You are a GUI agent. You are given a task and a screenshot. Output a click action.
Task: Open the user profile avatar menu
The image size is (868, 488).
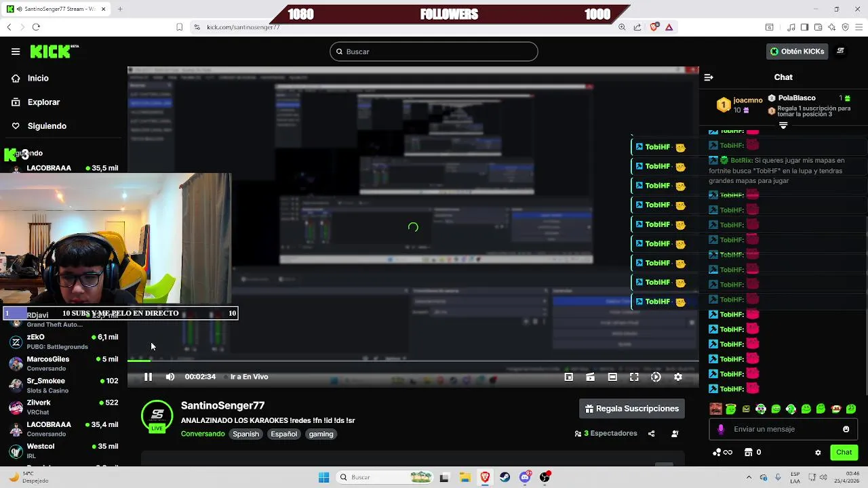click(x=841, y=52)
